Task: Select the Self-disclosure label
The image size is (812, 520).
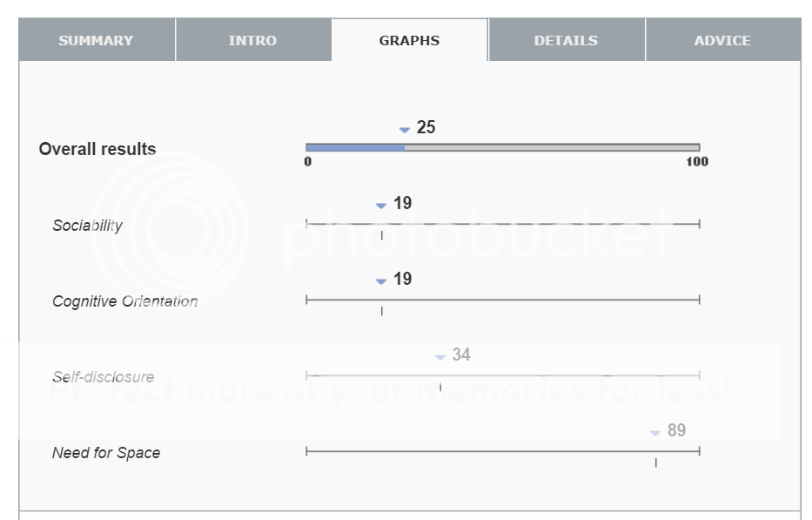Action: [x=103, y=377]
